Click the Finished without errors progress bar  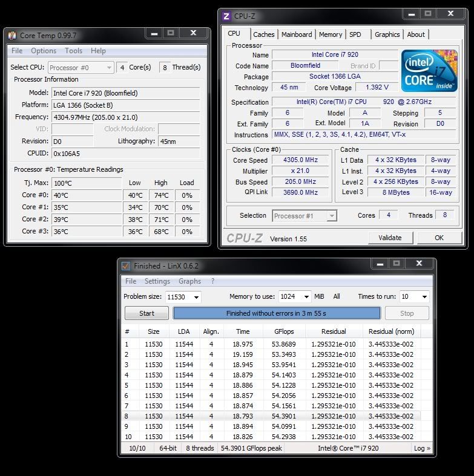(x=277, y=313)
